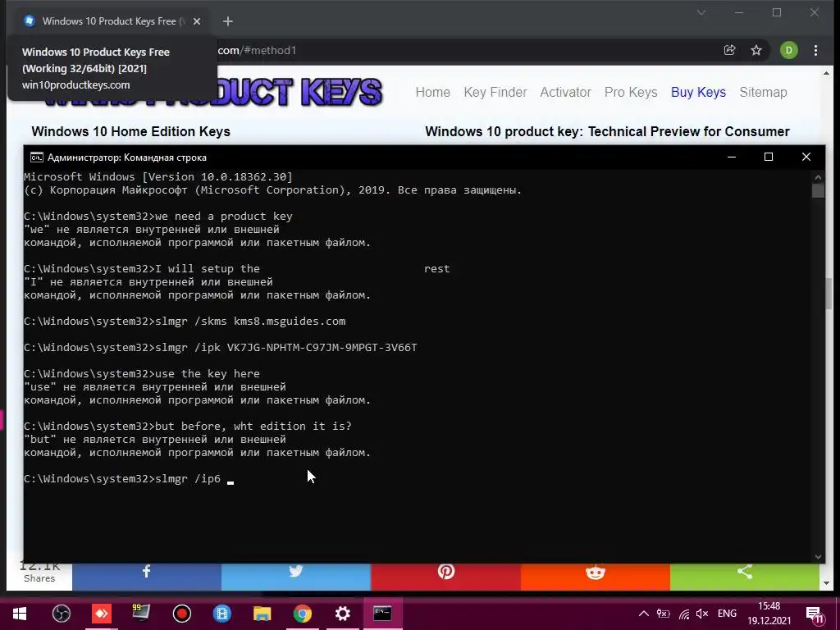The height and width of the screenshot is (630, 840).
Task: Click the 'we need a product key' line
Action: coord(224,217)
